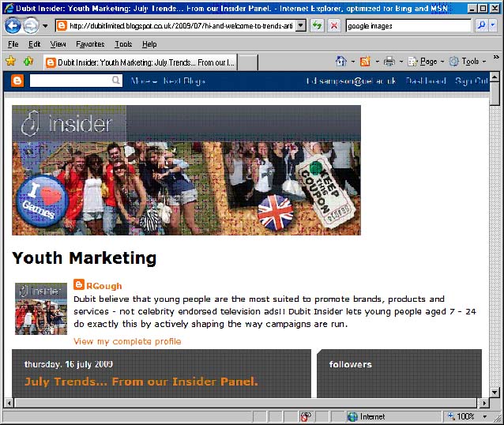This screenshot has height=425, width=504.
Task: Open the zoom level dropdown arrow
Action: pyautogui.click(x=482, y=416)
